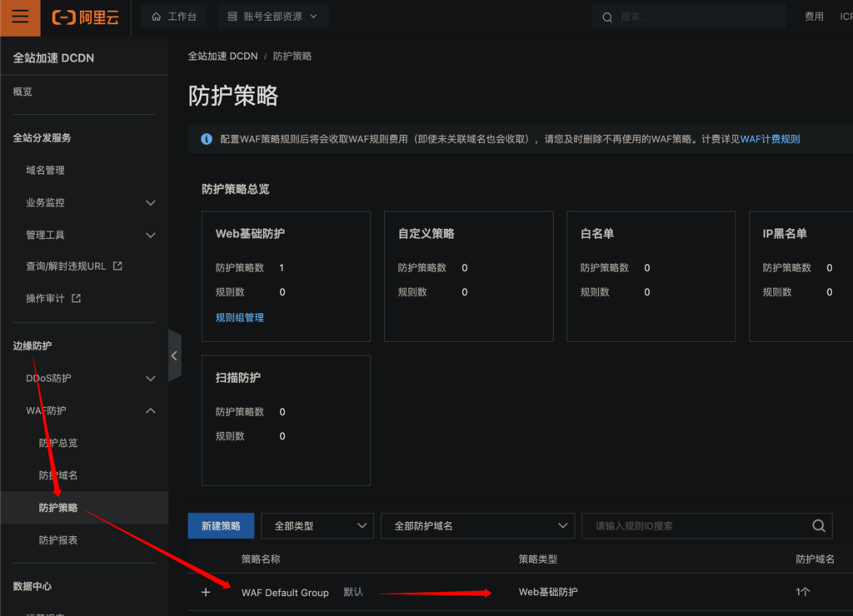Viewport: 853px width, 616px height.
Task: Expand the WAF Default Group row plus
Action: point(206,592)
